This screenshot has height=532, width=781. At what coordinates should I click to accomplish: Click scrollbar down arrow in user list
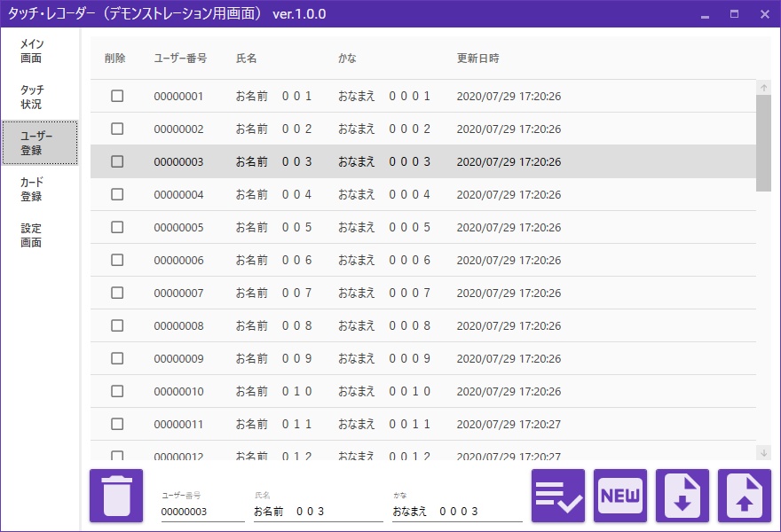click(763, 452)
